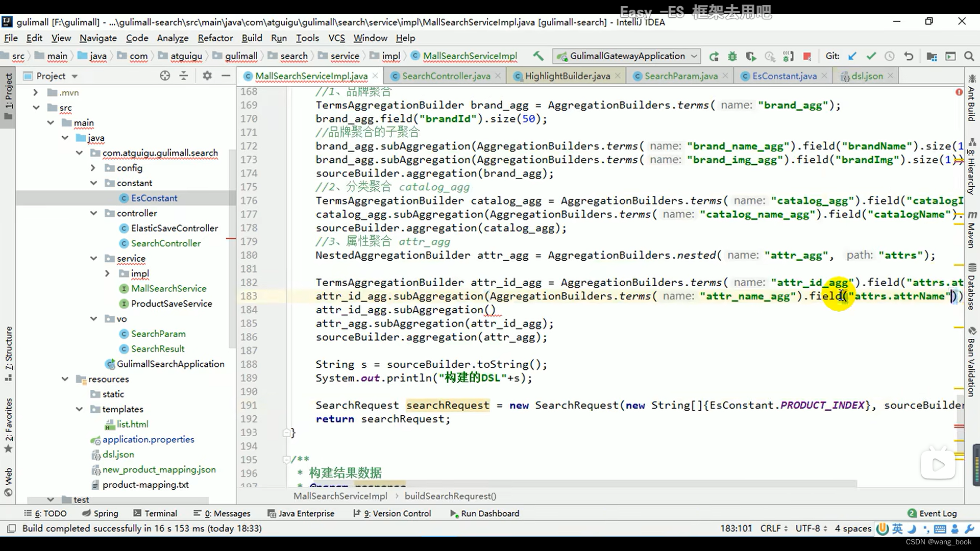Click the Git Show History clock
The image size is (980, 551).
coord(890,56)
